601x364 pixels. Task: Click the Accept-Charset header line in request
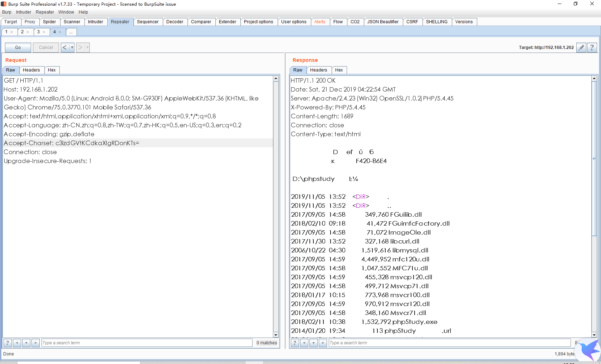pyautogui.click(x=138, y=143)
